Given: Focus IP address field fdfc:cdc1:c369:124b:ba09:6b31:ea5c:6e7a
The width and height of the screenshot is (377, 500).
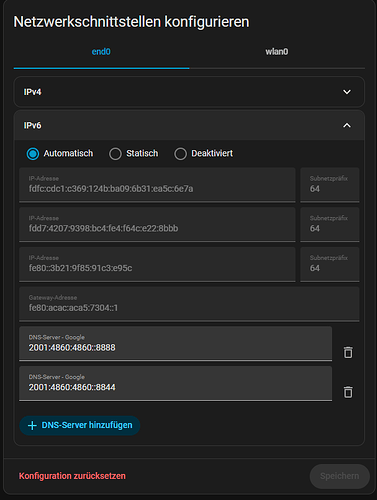Looking at the screenshot, I should 157,185.
